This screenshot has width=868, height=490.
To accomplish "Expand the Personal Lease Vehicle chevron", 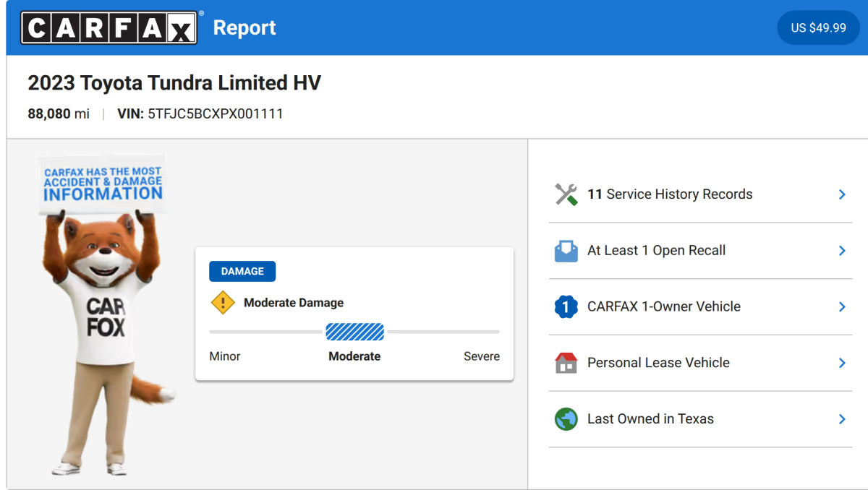I will coord(842,363).
